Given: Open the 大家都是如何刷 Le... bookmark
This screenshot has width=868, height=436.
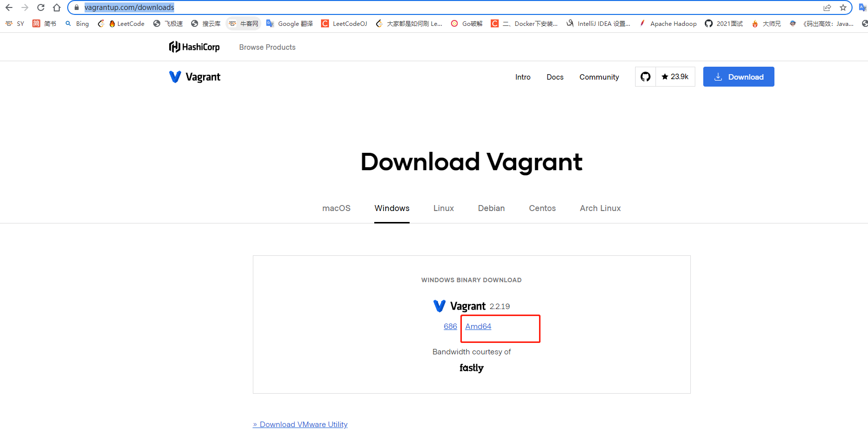Looking at the screenshot, I should coord(409,23).
